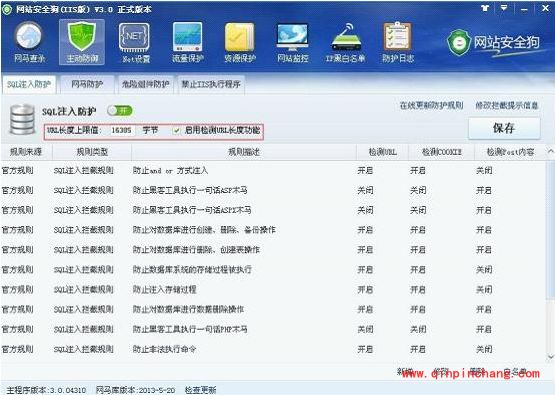Click the 白名单 link below the rule list
This screenshot has width=555, height=395.
pos(515,372)
